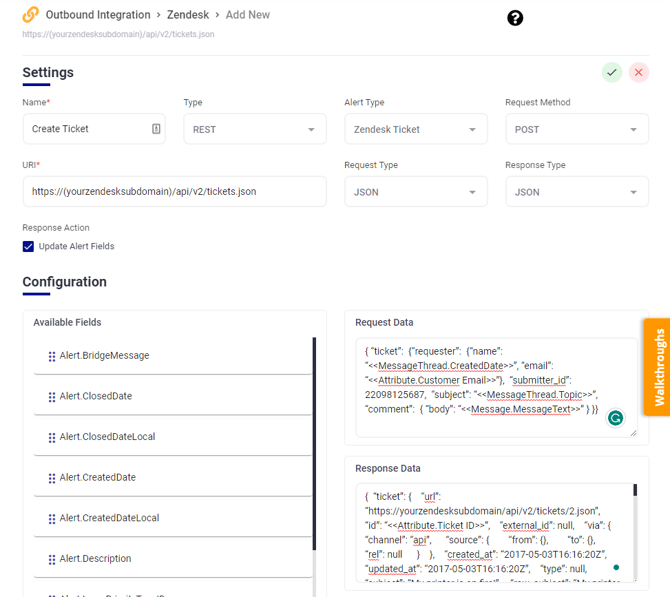Click the chain link logo icon
The height and width of the screenshot is (597, 670).
point(31,15)
